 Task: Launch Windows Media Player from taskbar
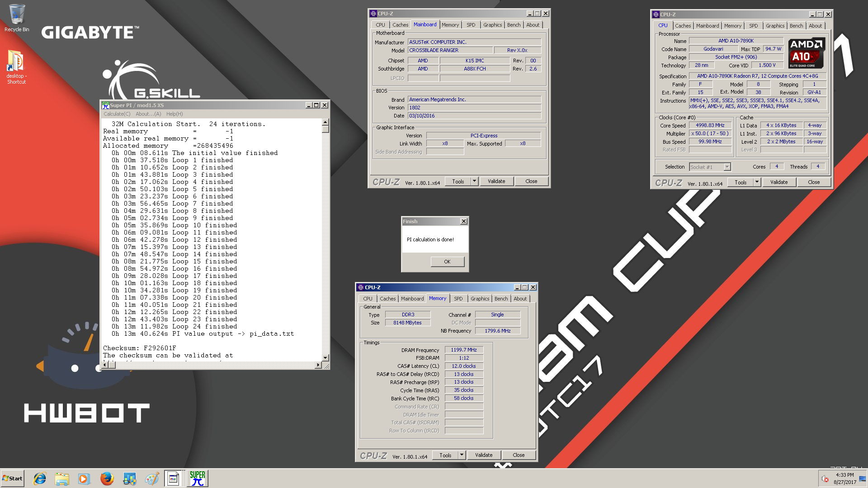click(84, 479)
